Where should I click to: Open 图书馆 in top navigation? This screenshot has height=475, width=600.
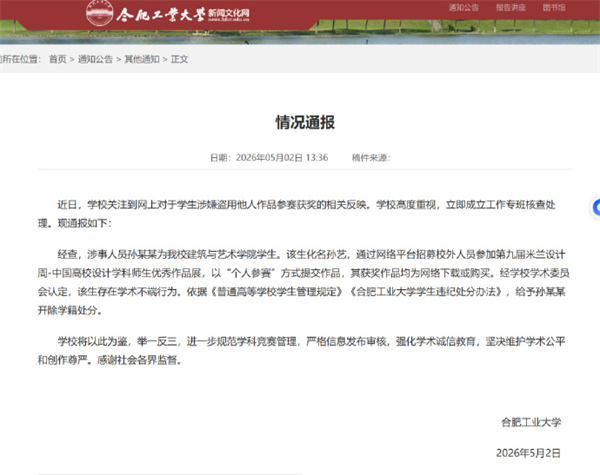coord(554,7)
